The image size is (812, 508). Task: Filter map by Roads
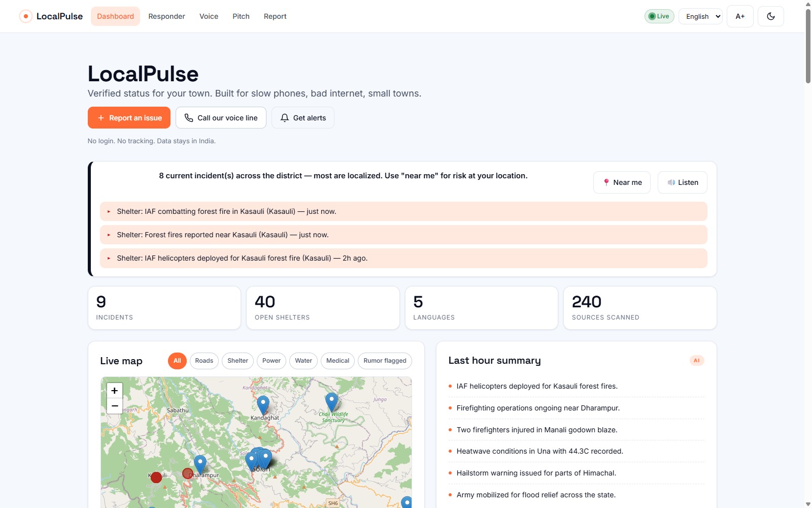pyautogui.click(x=204, y=361)
